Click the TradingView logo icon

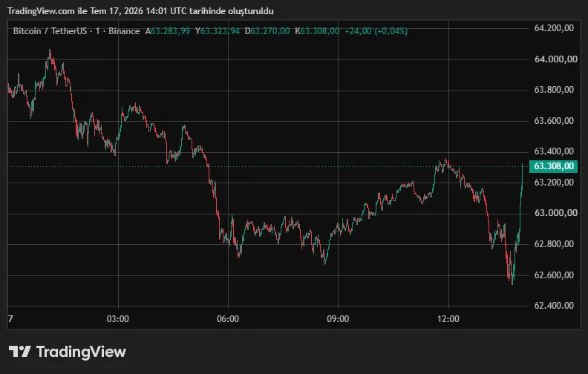pyautogui.click(x=19, y=352)
